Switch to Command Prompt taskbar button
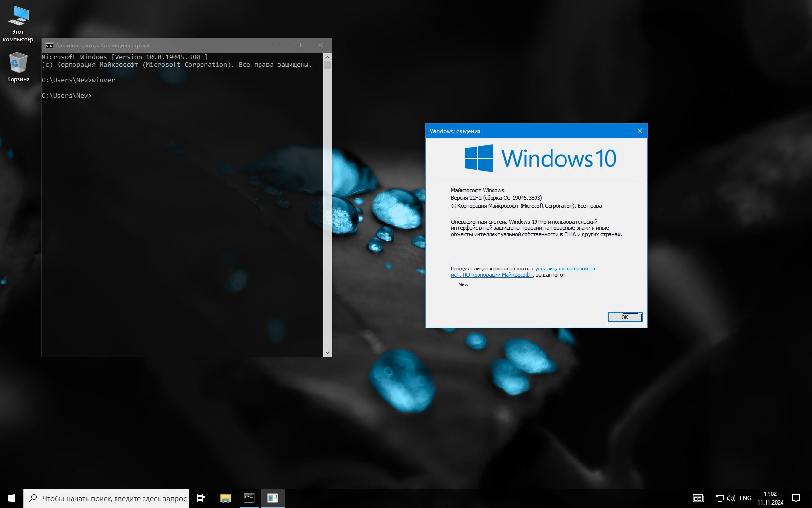Screen dimensions: 812x508 tap(249, 498)
